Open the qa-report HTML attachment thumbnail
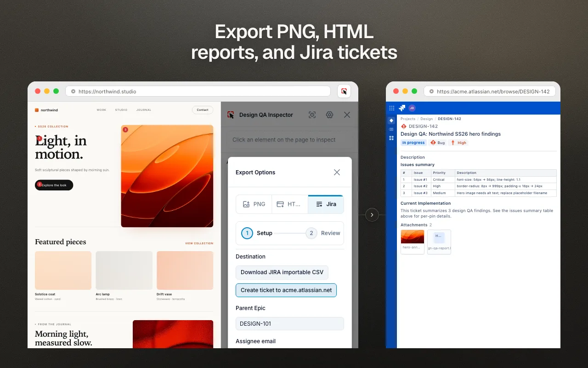 click(x=439, y=241)
